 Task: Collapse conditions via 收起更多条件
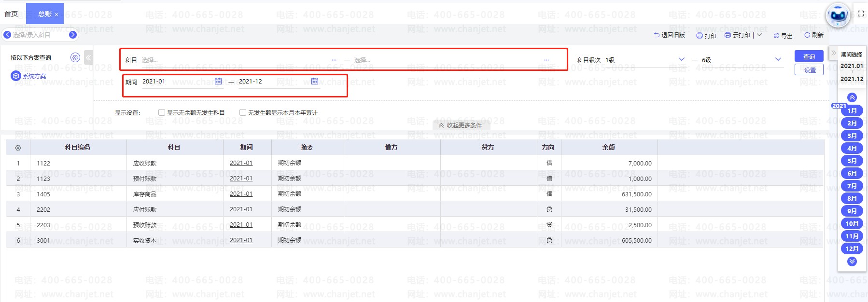tap(460, 125)
